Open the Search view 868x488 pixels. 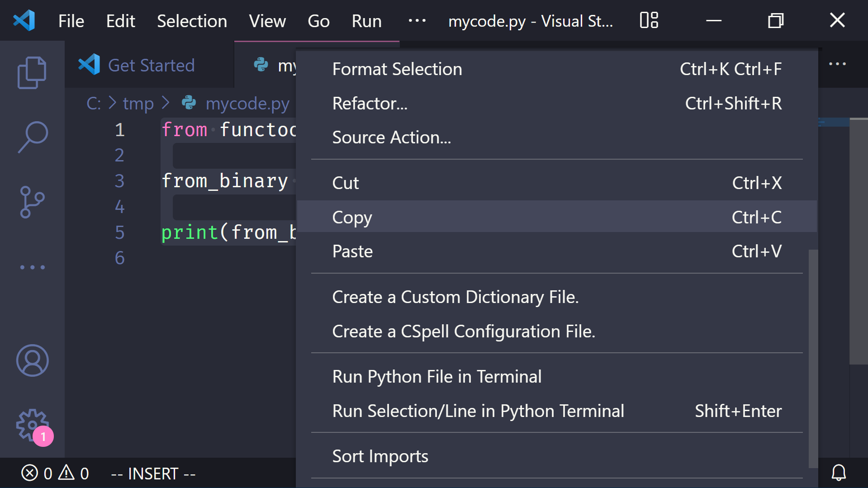(32, 137)
